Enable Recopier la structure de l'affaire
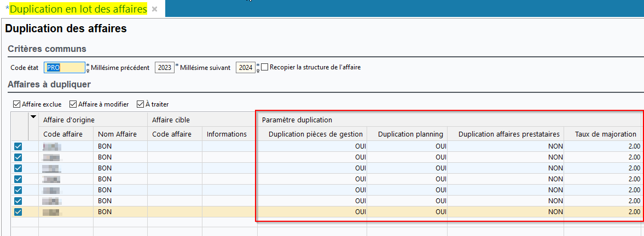 [x=264, y=67]
